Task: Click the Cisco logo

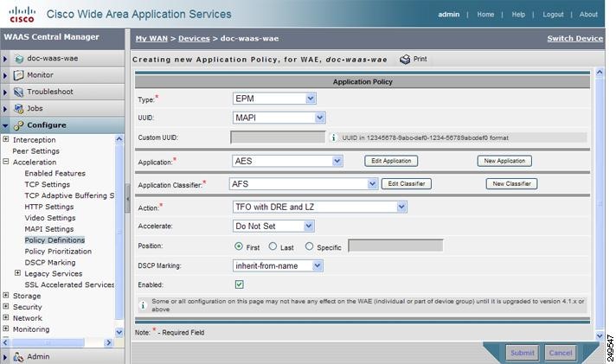Action: click(22, 14)
